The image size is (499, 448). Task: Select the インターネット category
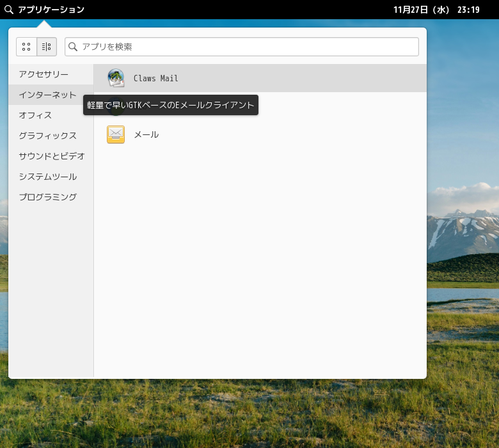pyautogui.click(x=47, y=95)
